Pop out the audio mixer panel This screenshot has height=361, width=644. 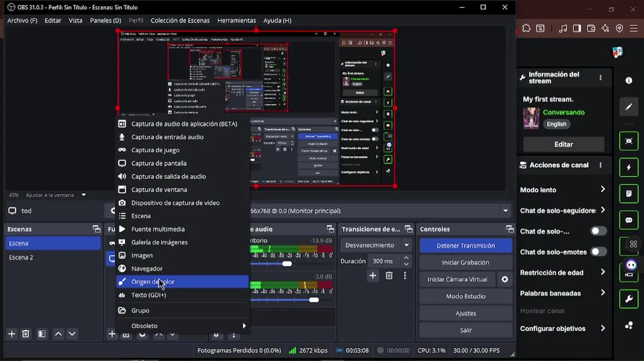tap(330, 229)
